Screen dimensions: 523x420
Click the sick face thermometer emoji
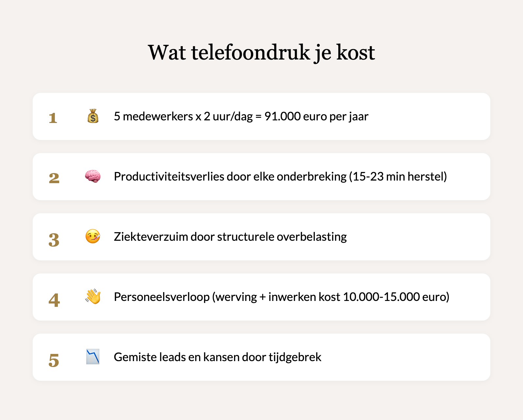93,236
